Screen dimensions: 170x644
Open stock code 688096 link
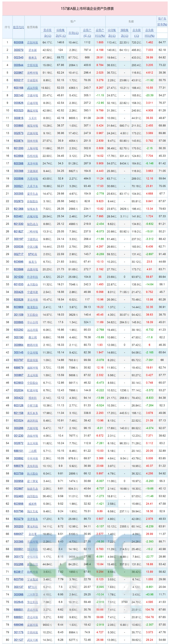tap(18, 624)
